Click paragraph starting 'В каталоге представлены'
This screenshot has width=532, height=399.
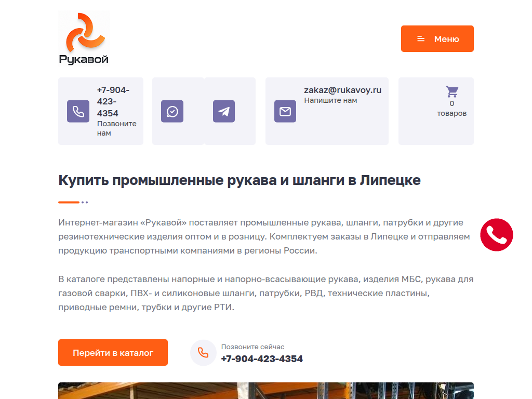point(266,293)
